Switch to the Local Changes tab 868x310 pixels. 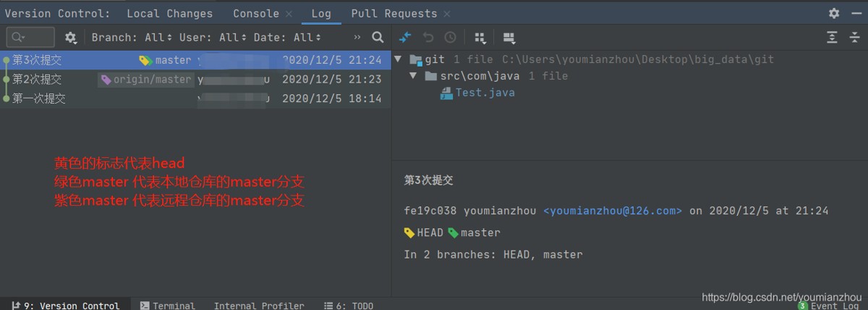tap(169, 13)
